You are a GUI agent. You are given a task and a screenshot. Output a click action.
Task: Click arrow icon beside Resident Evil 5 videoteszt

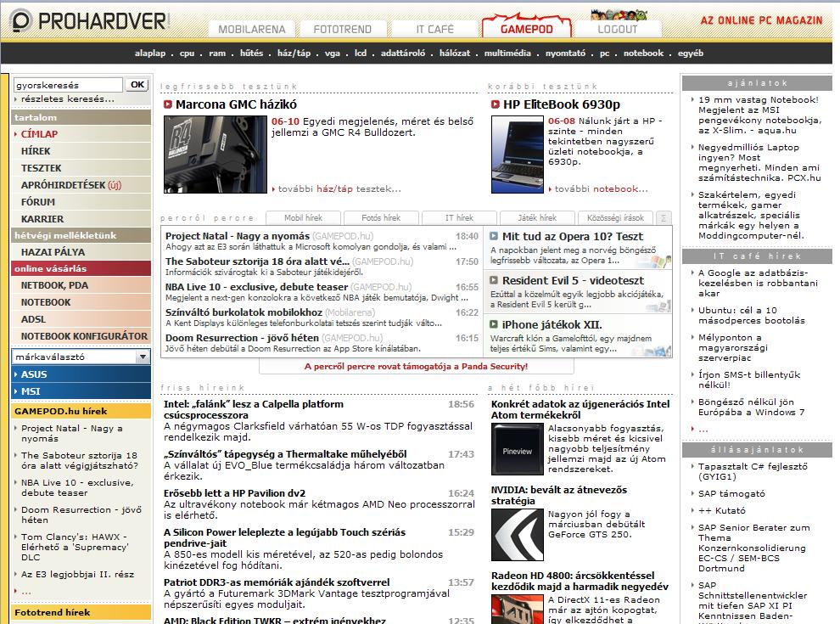pos(493,280)
